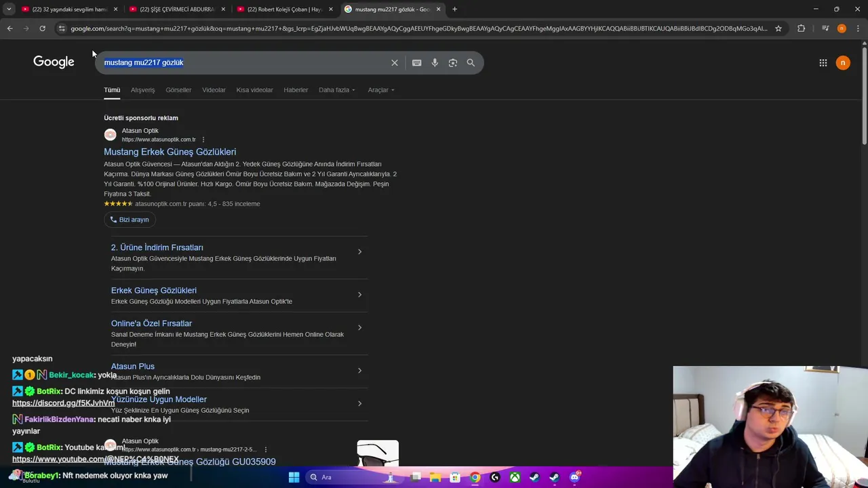This screenshot has height=488, width=868.
Task: Open options menu beside mustang-mu2217 result URL
Action: tap(266, 449)
